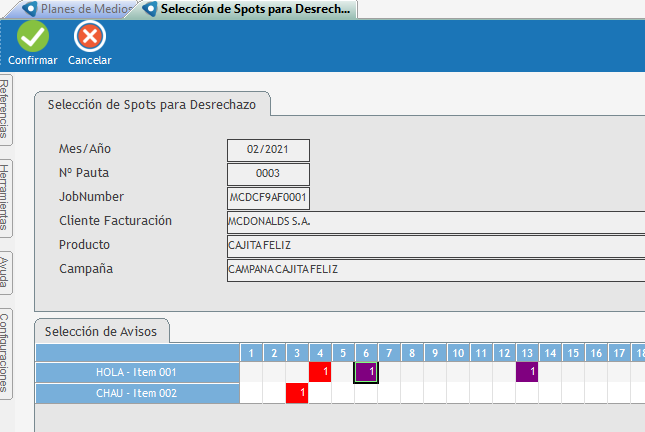
Task: Select the CHAU - Item 002 row header
Action: (138, 393)
